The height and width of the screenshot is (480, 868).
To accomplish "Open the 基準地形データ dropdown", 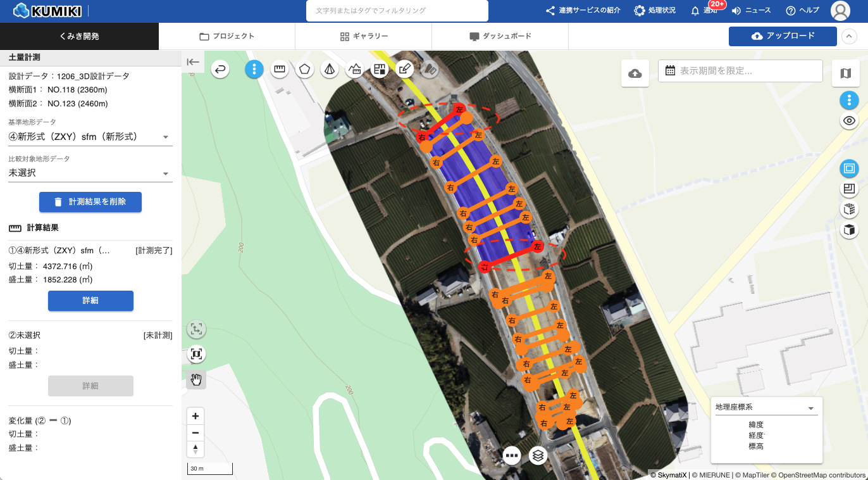I will (x=90, y=137).
